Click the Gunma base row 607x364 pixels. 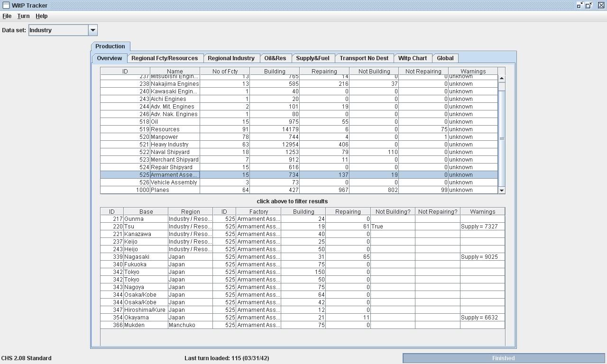pos(303,219)
